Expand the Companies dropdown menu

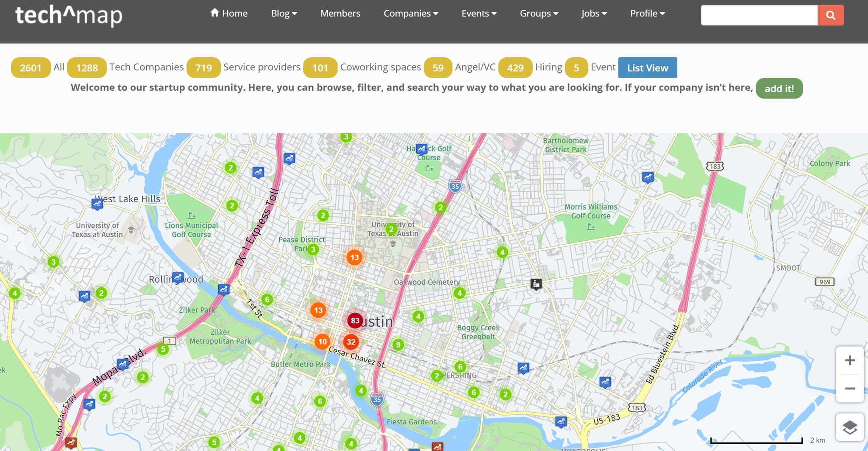pos(411,13)
